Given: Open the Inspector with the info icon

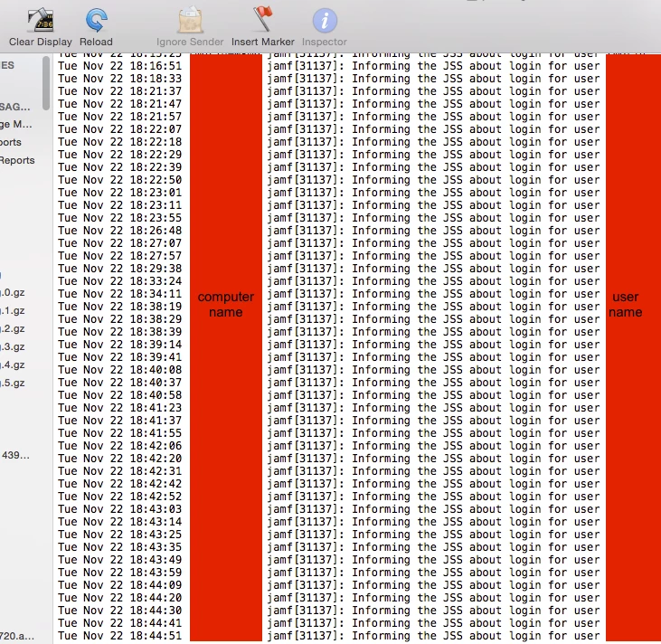Looking at the screenshot, I should pos(325,20).
